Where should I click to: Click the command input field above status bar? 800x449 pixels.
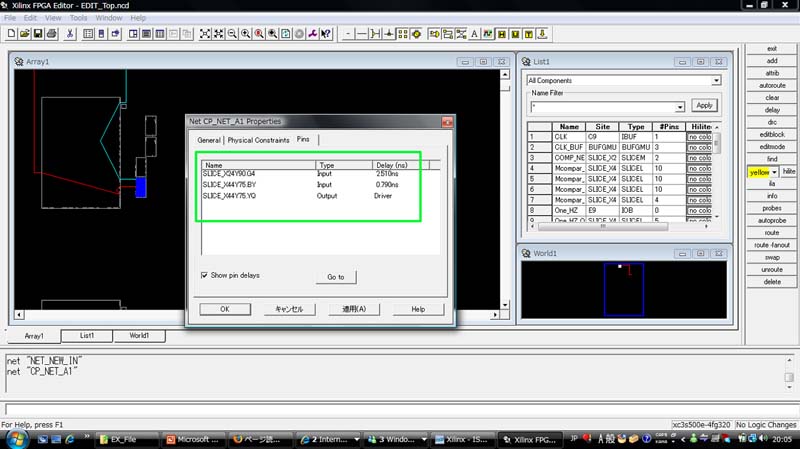coord(399,409)
